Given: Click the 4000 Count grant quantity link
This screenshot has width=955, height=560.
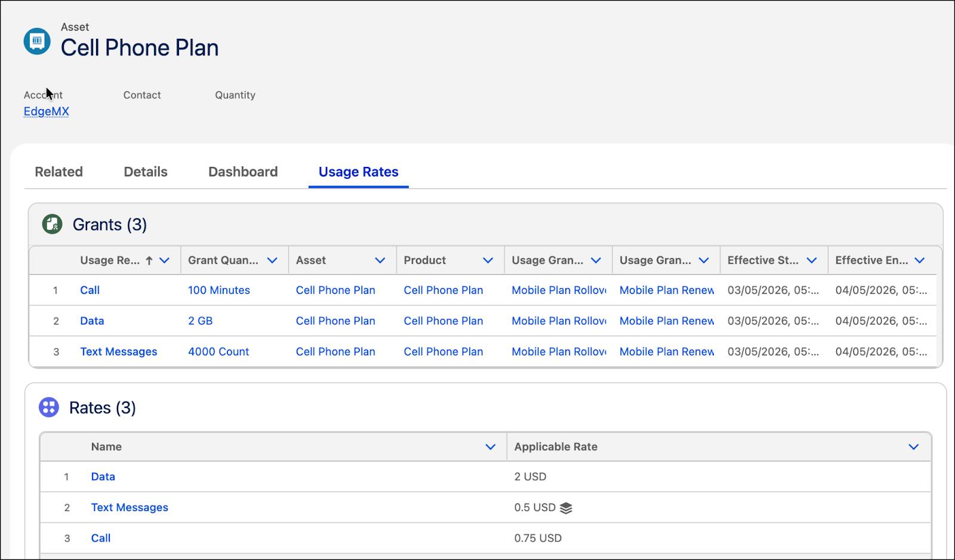Looking at the screenshot, I should (218, 352).
